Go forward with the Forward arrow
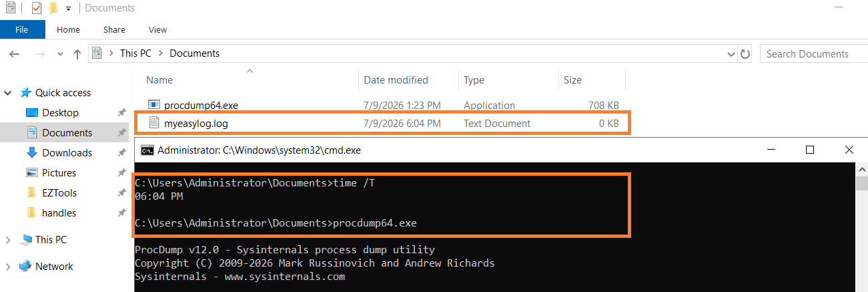Viewport: 868px width, 292px height. pos(40,53)
